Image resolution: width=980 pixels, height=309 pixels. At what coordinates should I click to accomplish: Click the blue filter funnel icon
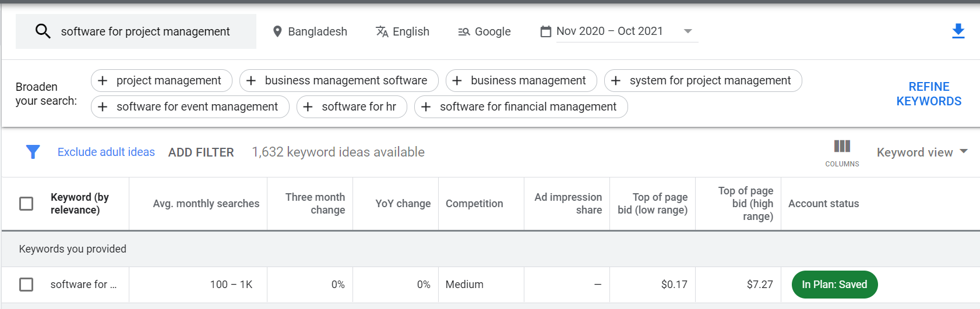click(33, 152)
